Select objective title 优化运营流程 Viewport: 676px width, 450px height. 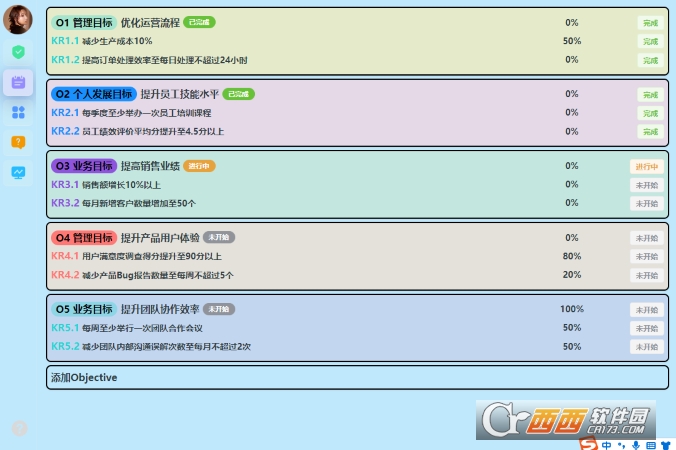(x=150, y=22)
